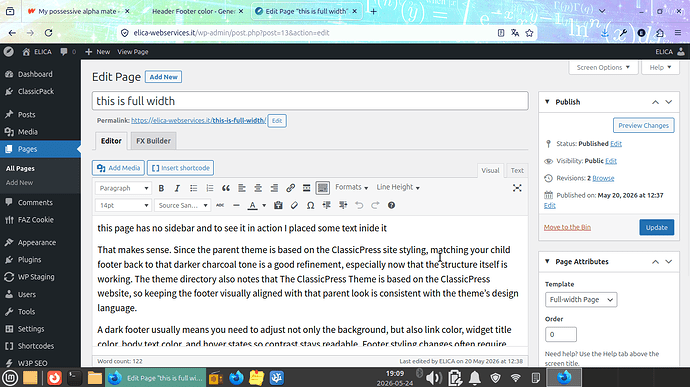Clear formatting with eraser icon
690x387 pixels.
294,205
